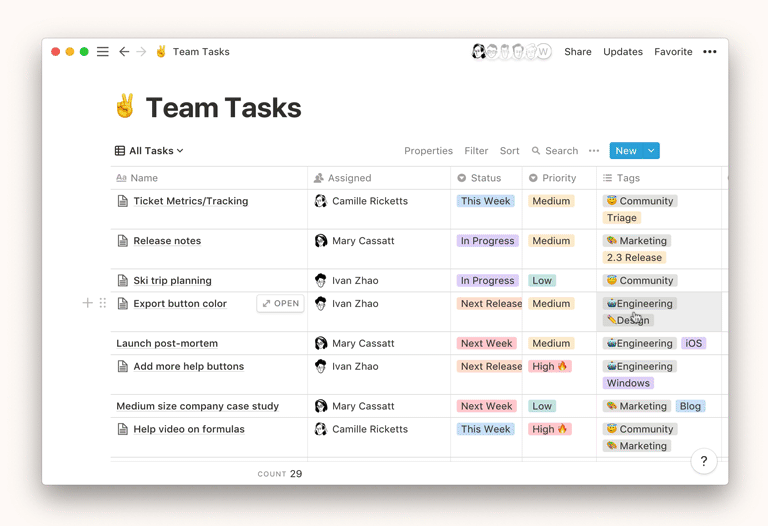Expand the All Tasks view switcher
Image resolution: width=768 pixels, height=526 pixels.
coord(149,151)
